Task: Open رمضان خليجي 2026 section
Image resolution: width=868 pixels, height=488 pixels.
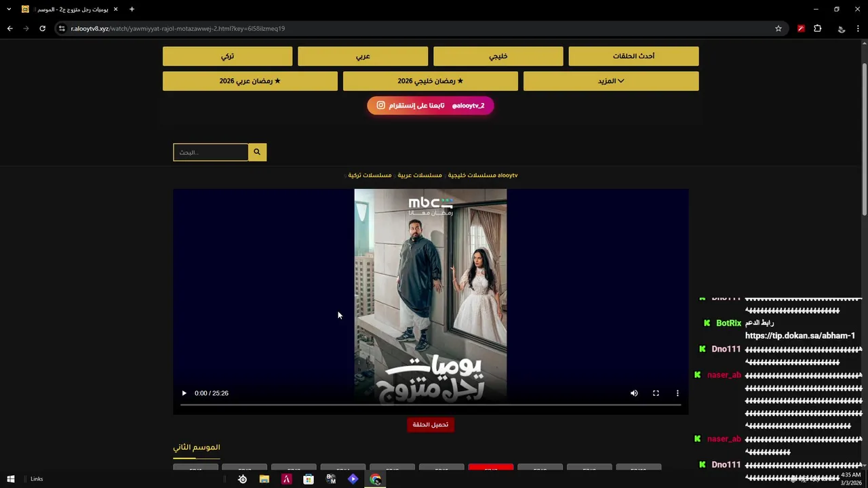Action: coord(431,81)
